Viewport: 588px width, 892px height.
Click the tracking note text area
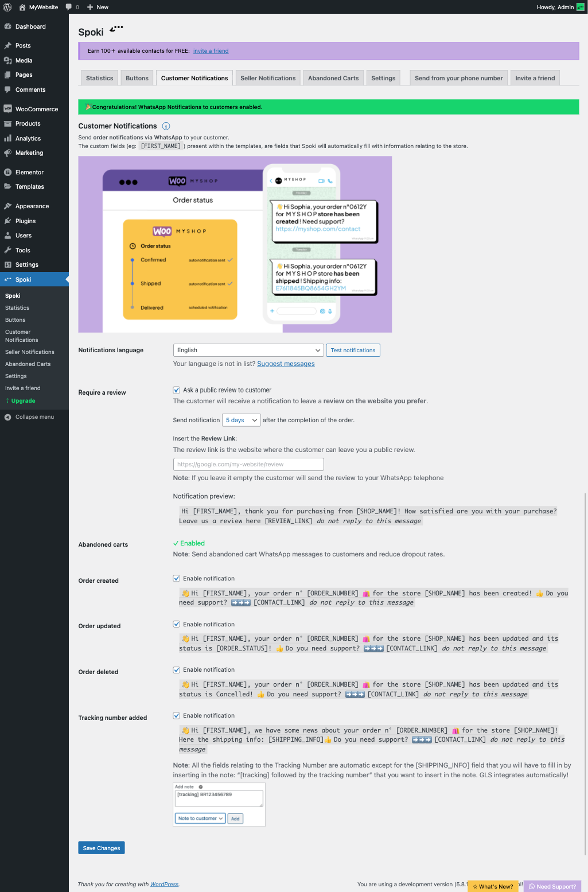219,798
